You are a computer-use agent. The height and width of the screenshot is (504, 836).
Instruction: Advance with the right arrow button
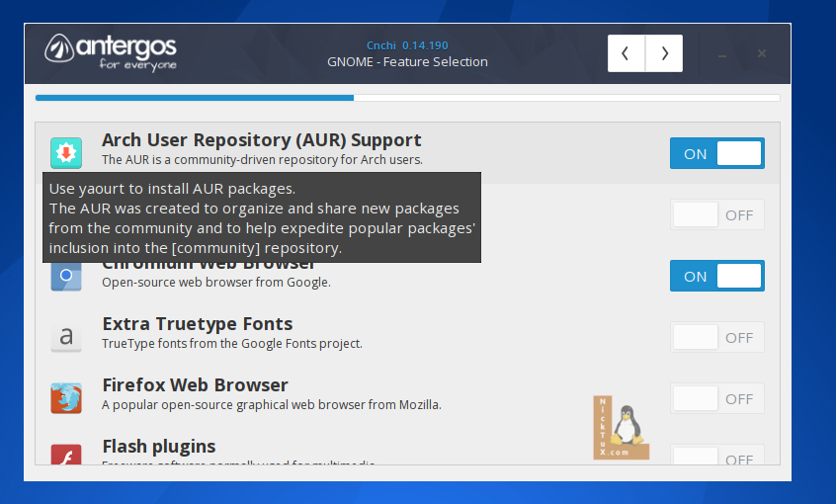coord(664,53)
